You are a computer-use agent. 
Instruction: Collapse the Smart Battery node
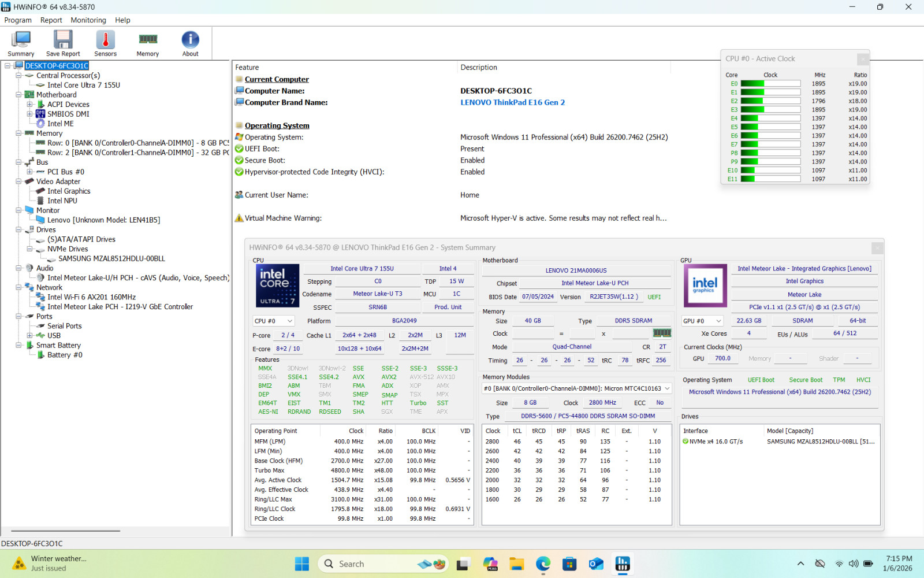click(x=18, y=345)
